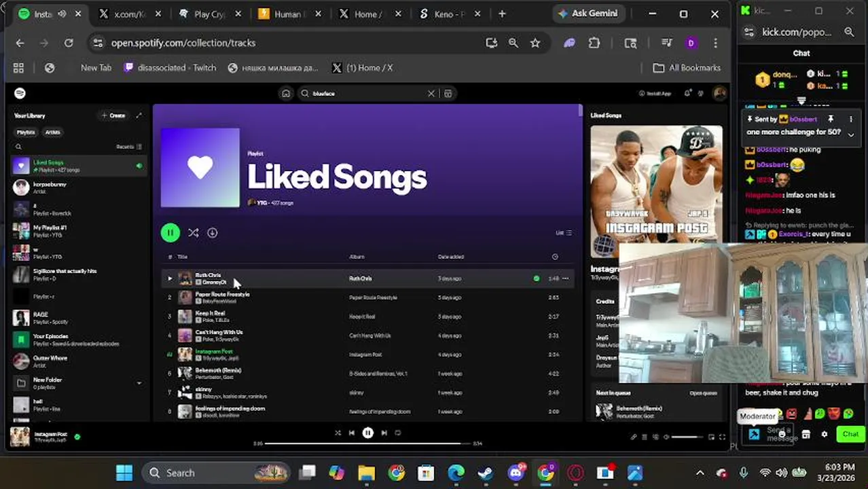The image size is (868, 489).
Task: Sort tracks by Title column header
Action: tap(183, 257)
